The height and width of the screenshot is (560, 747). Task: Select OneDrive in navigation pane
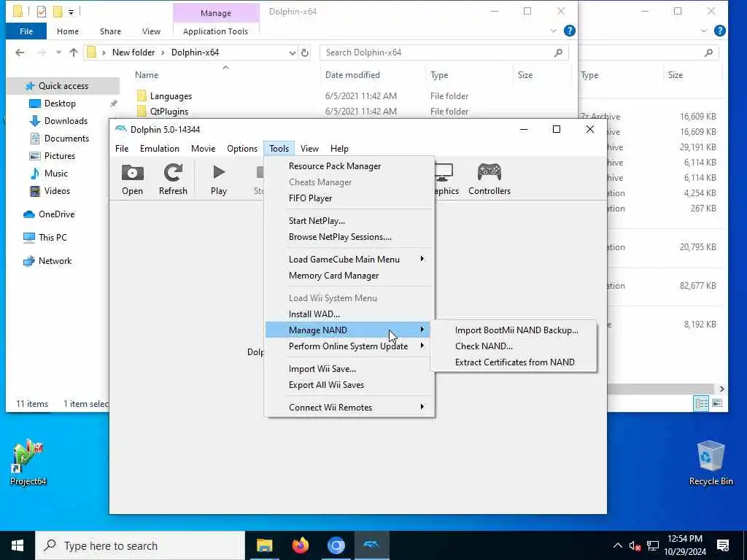coord(56,214)
